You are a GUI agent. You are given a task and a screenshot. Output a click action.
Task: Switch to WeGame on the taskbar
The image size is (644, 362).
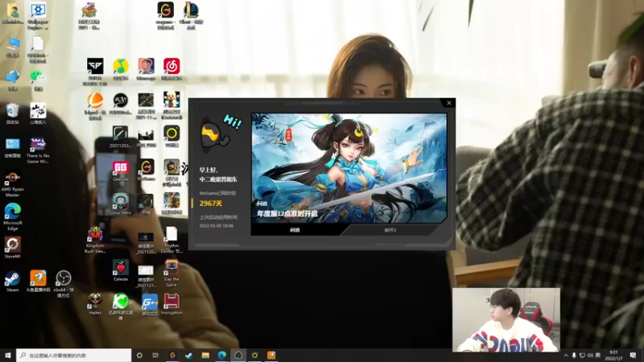(x=172, y=355)
